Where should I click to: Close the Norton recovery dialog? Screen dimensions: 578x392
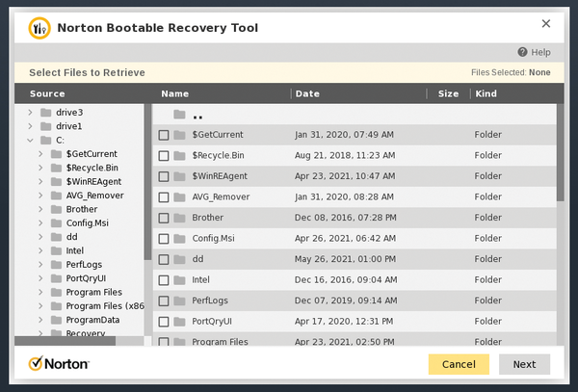[x=546, y=23]
